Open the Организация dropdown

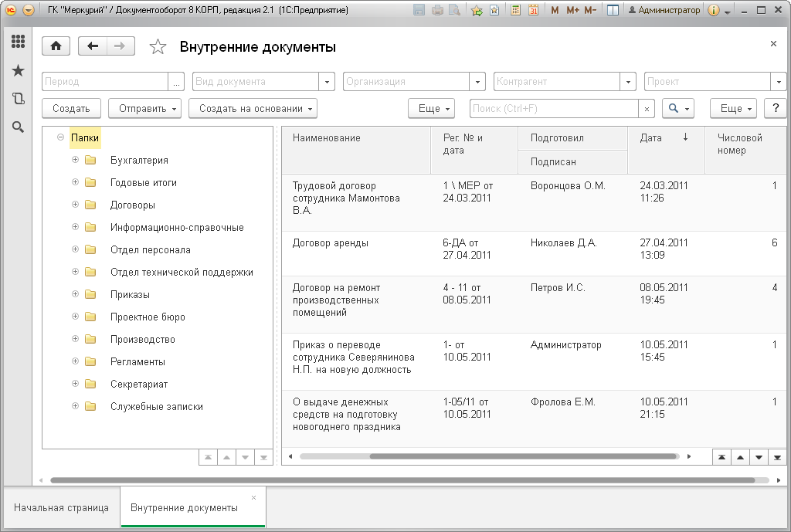click(477, 82)
